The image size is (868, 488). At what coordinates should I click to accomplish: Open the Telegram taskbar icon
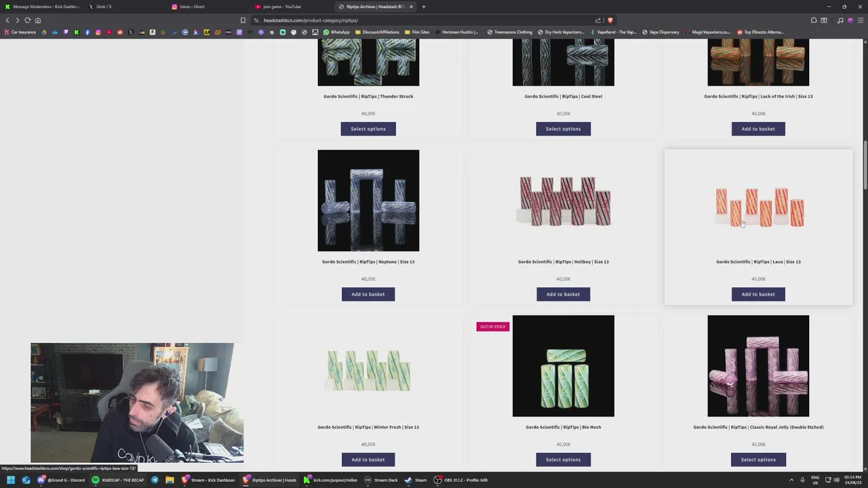point(155,480)
